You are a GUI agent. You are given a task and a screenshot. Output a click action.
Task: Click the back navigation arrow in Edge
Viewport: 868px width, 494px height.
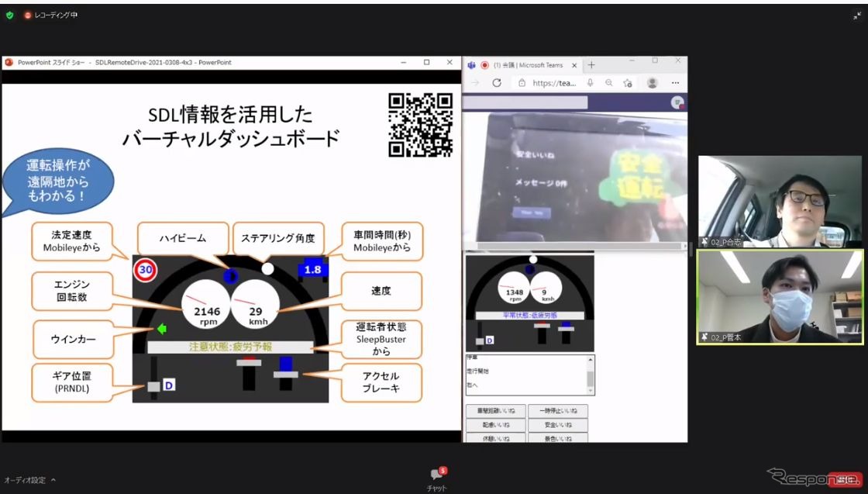(475, 81)
